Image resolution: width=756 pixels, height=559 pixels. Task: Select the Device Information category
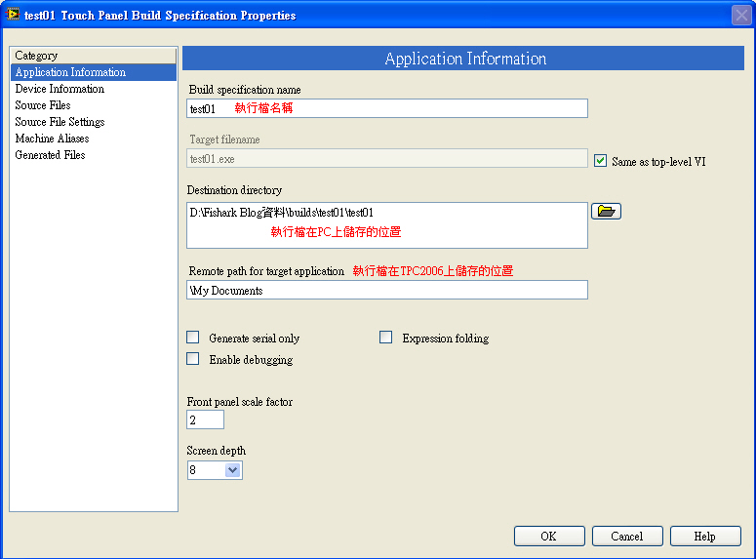point(94,89)
